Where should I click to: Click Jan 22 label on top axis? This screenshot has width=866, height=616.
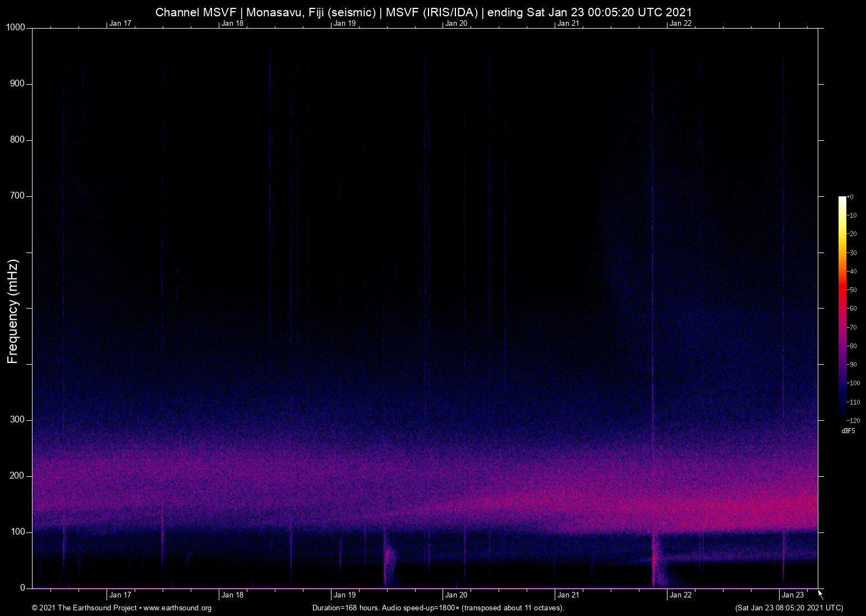point(680,23)
